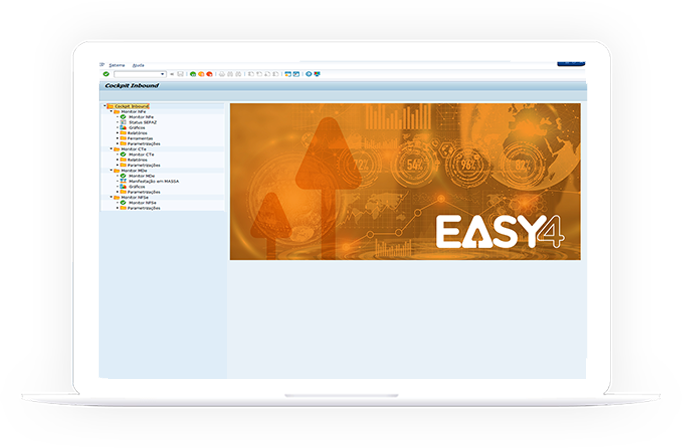The height and width of the screenshot is (448, 682).
Task: Click the Ferramentas folder icon
Action: [x=123, y=138]
